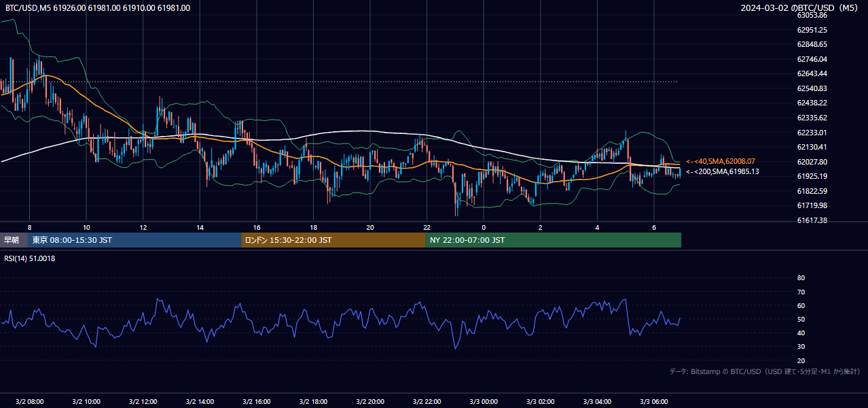Click RSI axis level 40
The image size is (868, 408).
801,333
